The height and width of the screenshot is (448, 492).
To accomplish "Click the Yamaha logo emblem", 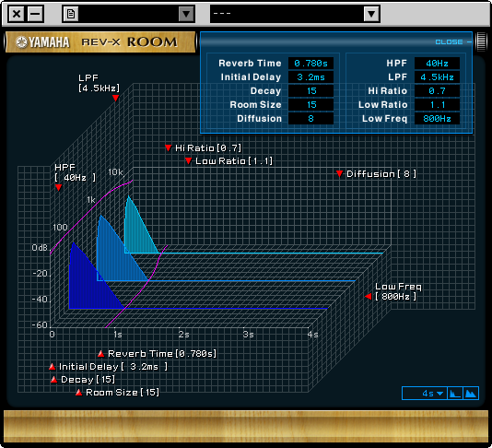I will click(21, 42).
